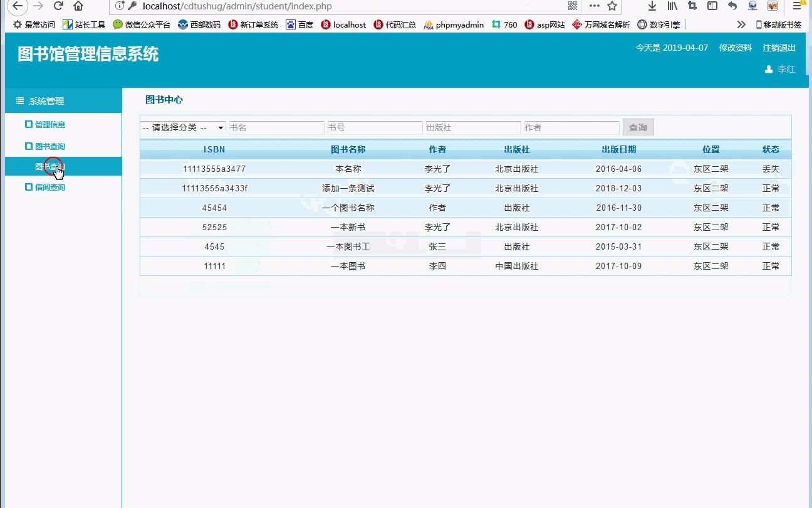Open the 代码汇总 bookmark
The image size is (812, 508).
(x=395, y=25)
